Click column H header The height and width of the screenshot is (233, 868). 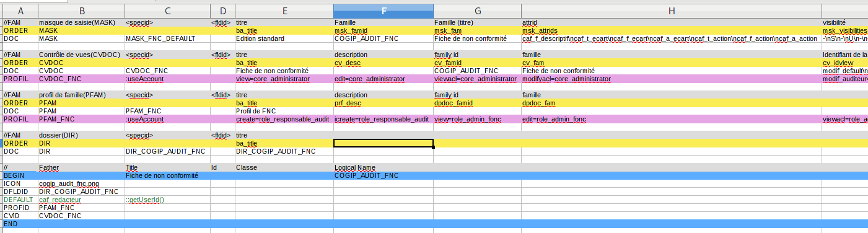click(672, 11)
